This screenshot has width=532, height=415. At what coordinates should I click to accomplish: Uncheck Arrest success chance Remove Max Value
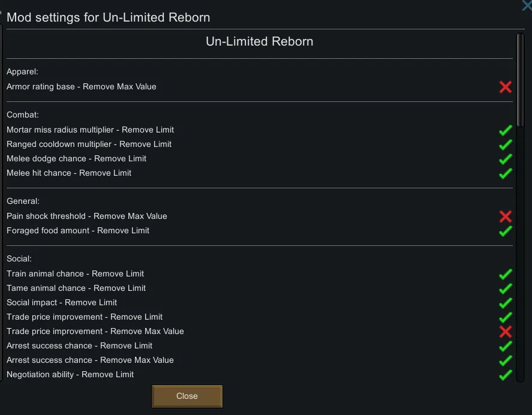point(506,360)
